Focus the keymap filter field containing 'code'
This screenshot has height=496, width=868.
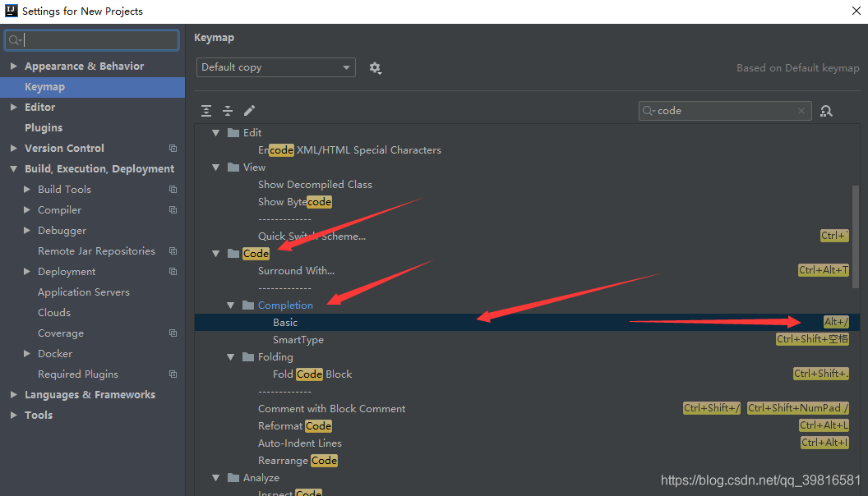(725, 111)
